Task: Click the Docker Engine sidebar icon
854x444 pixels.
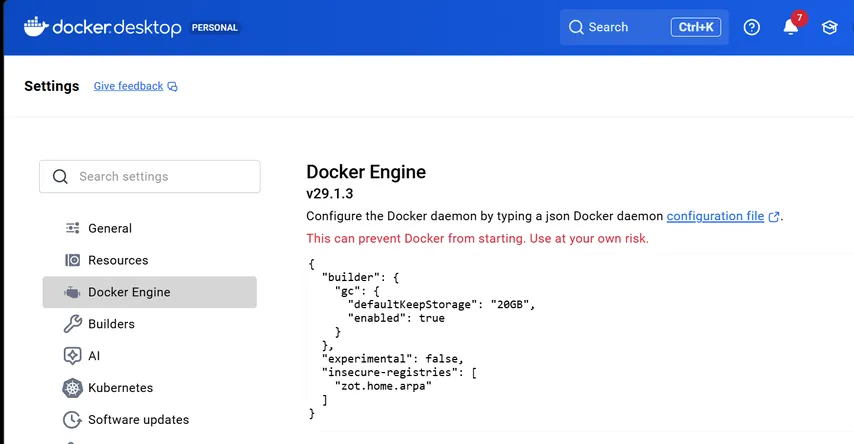Action: (72, 293)
